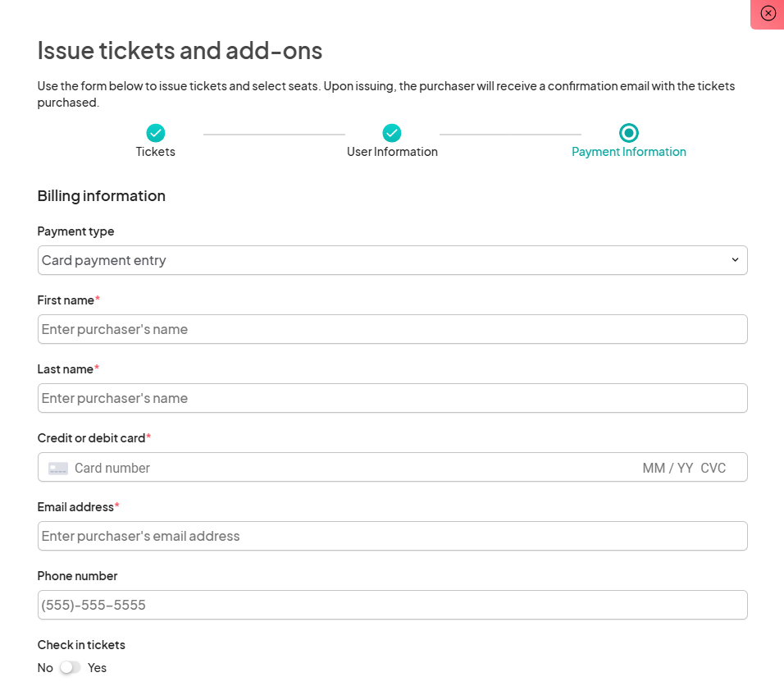Click the MM / YY expiry field
The image size is (784, 700).
[668, 468]
